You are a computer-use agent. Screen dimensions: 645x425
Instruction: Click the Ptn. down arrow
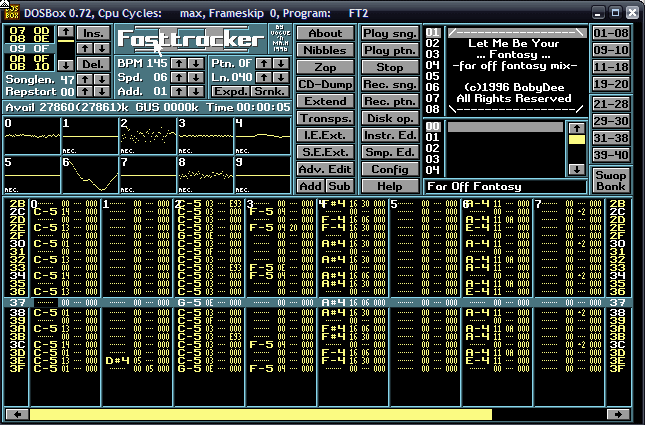pos(281,63)
